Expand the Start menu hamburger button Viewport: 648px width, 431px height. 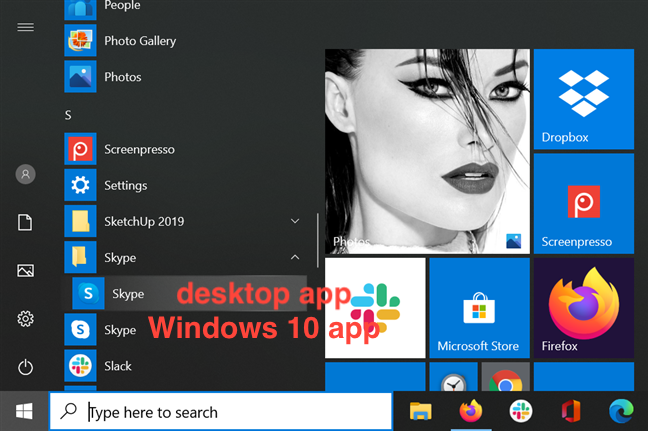(x=26, y=27)
